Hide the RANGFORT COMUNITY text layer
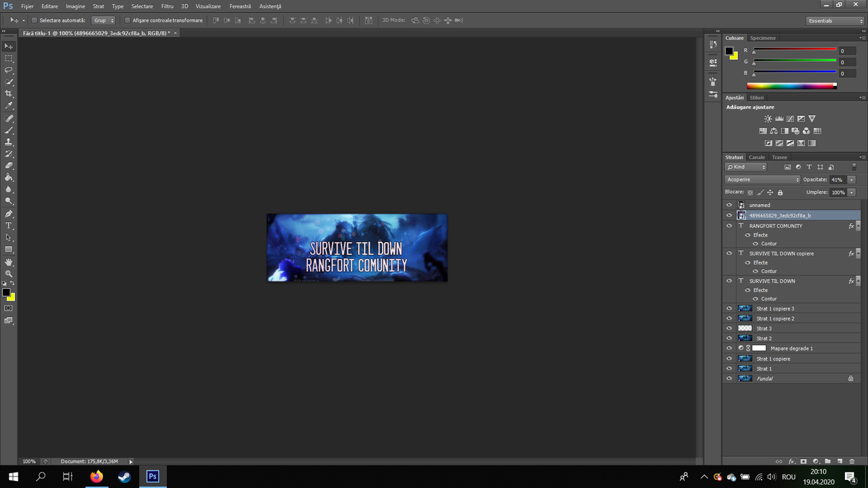 pyautogui.click(x=729, y=226)
